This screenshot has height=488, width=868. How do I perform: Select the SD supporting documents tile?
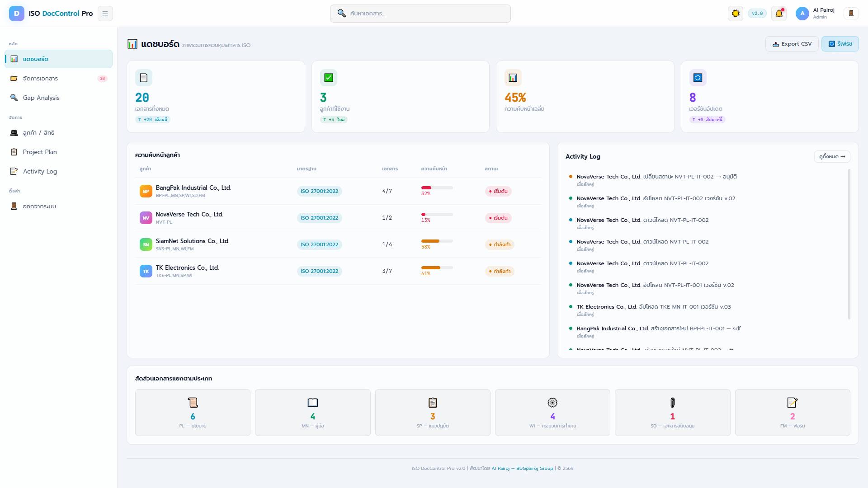[672, 413]
